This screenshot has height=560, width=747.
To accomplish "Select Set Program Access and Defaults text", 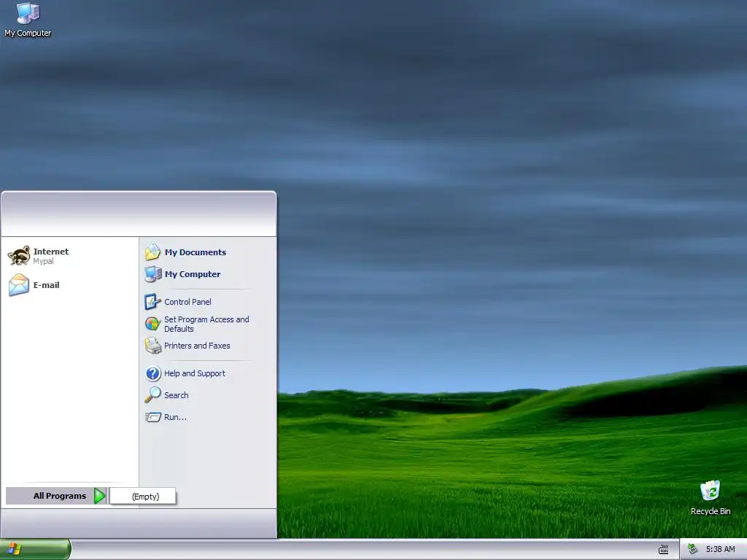I will coord(206,324).
